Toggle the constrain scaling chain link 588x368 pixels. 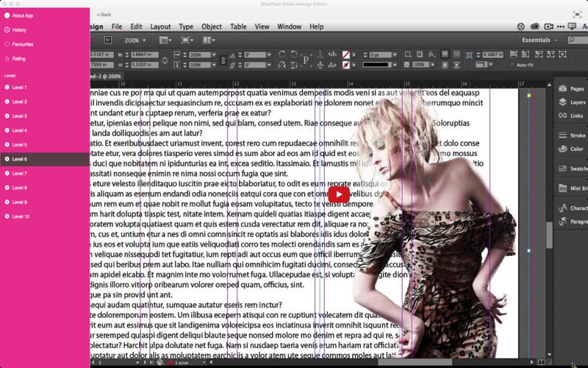click(223, 60)
